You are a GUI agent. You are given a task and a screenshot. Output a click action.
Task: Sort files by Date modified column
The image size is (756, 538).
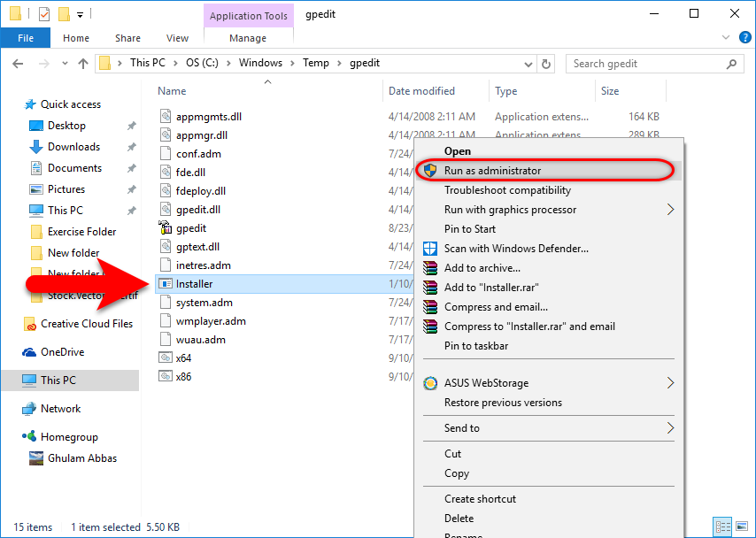[421, 91]
